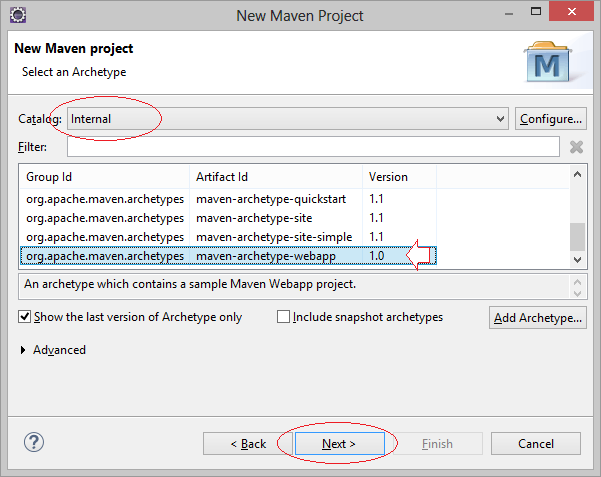Screen dimensions: 601x477
Task: Expand the Advanced section
Action: click(x=23, y=350)
